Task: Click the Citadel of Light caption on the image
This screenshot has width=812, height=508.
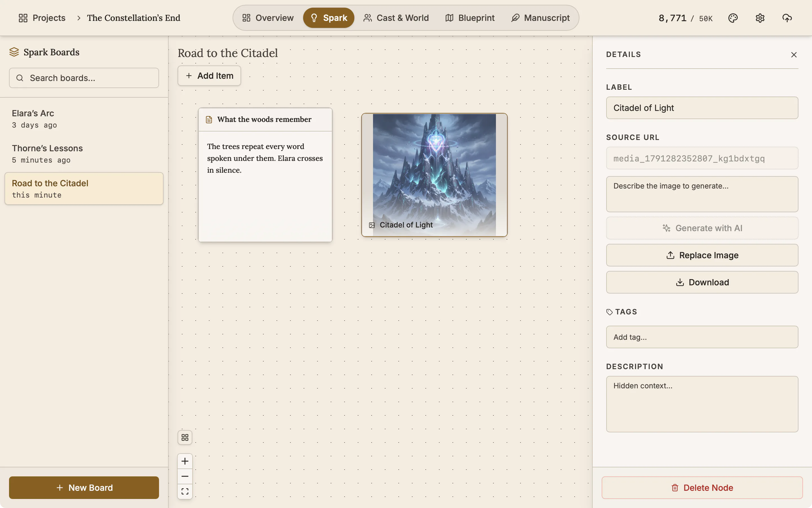Action: 406,225
